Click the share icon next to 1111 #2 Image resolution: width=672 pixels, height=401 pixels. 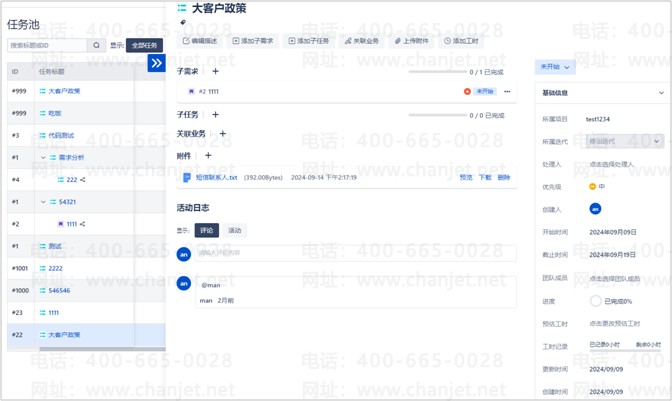tap(82, 224)
